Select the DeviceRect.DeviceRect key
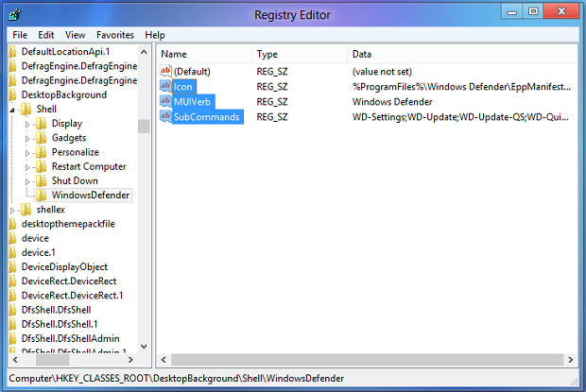This screenshot has height=392, width=586. (69, 281)
